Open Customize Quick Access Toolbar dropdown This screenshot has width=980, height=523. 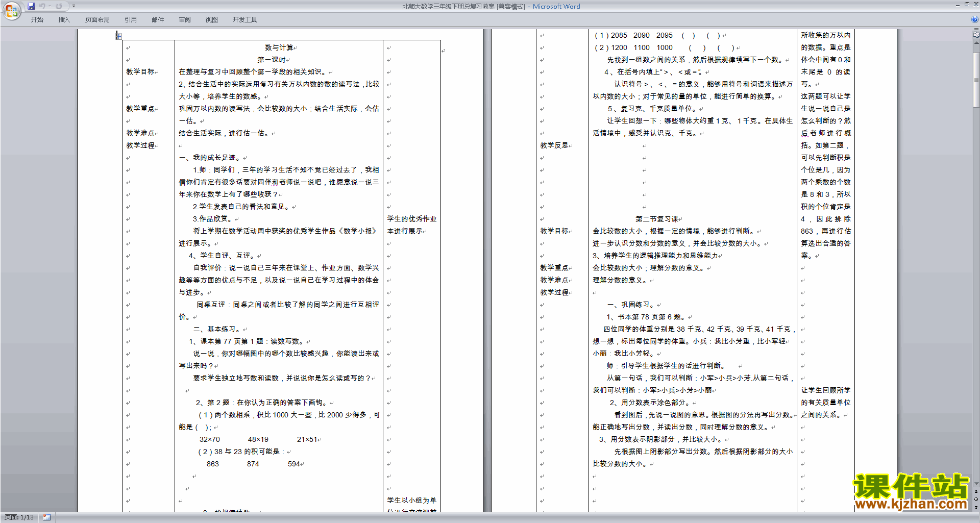[x=73, y=6]
